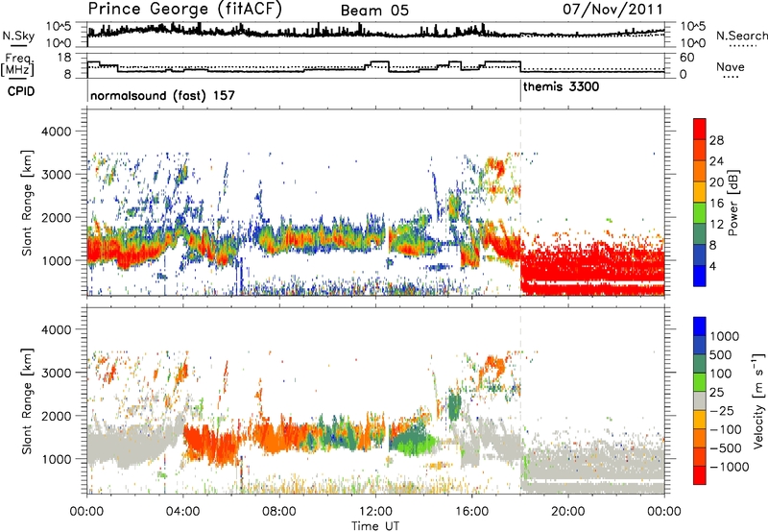Click the '60' value on Nave axis
768x532 pixels.
coord(687,58)
